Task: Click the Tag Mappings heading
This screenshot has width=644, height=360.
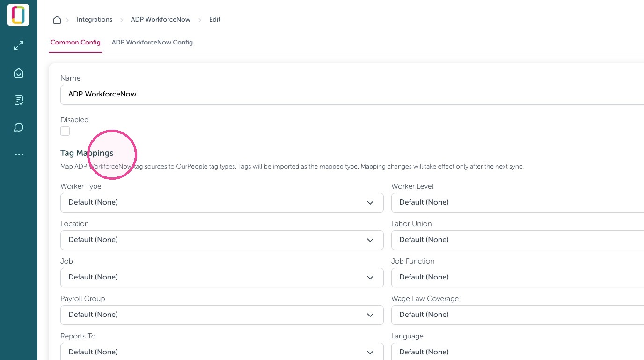Action: click(87, 153)
